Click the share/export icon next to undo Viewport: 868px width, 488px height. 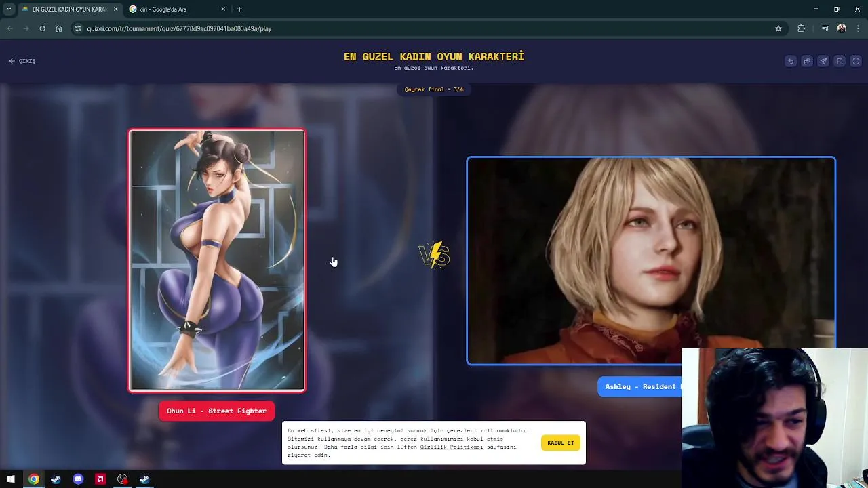pyautogui.click(x=807, y=61)
